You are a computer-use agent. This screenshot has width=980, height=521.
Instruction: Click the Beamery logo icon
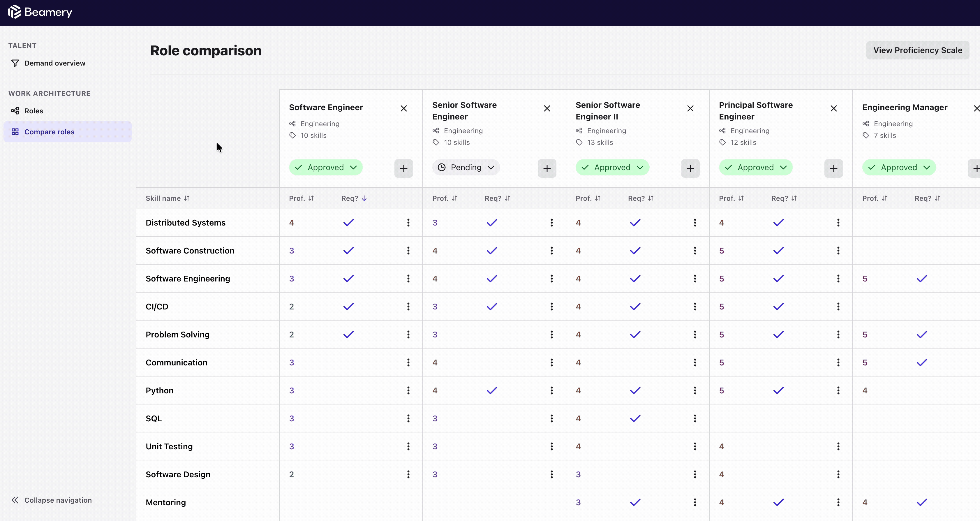tap(15, 12)
